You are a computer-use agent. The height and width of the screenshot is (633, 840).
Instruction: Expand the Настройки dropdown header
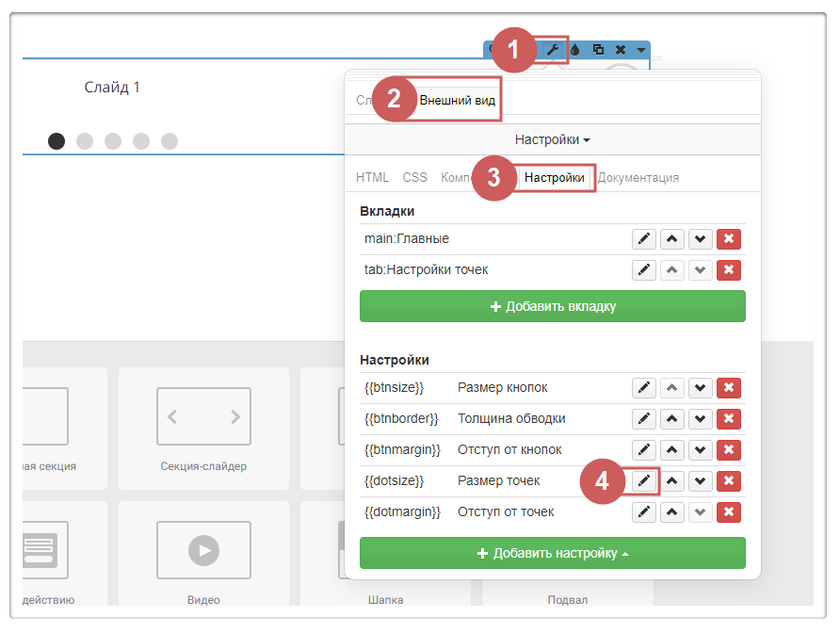553,139
